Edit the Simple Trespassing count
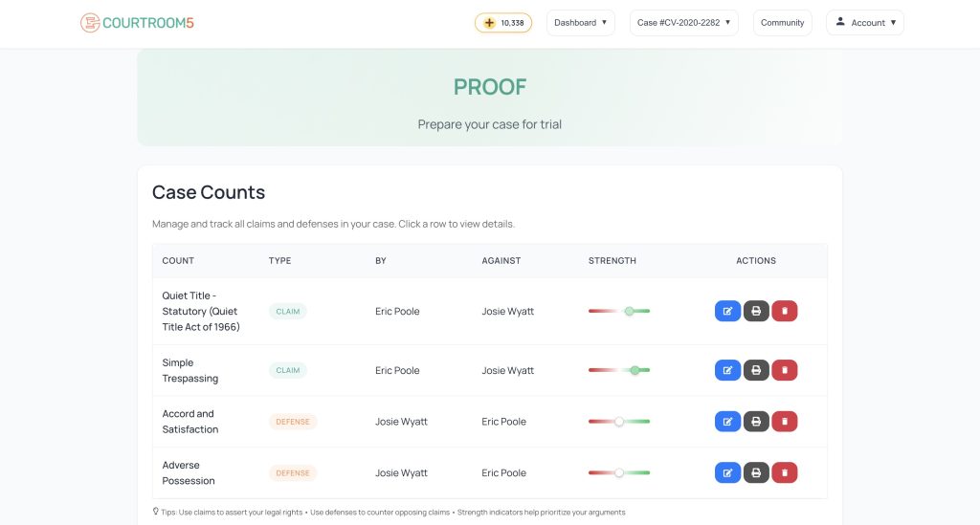 pos(727,370)
